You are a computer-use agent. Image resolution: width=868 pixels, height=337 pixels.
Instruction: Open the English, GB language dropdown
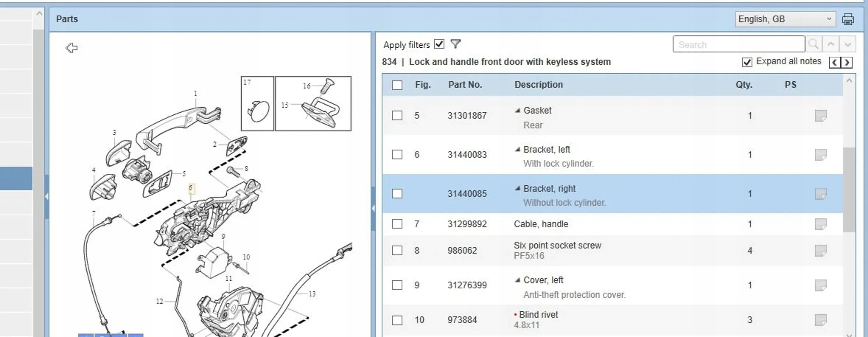pos(785,19)
